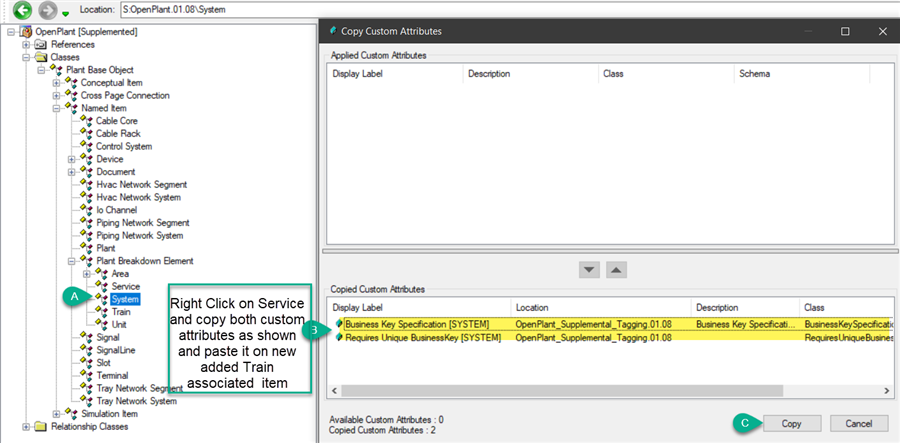Click the Hvac Network Segment class icon

pos(87,184)
